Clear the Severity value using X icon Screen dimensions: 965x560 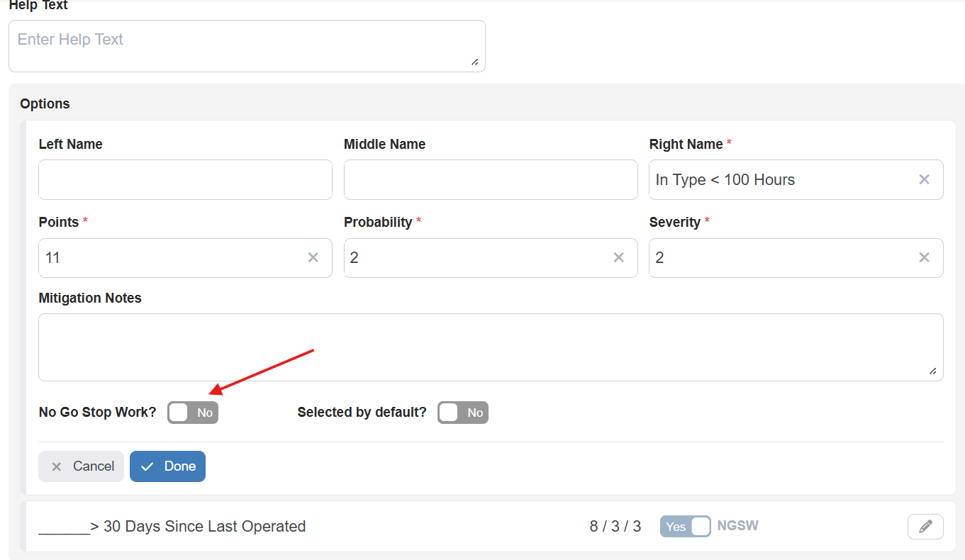tap(924, 258)
